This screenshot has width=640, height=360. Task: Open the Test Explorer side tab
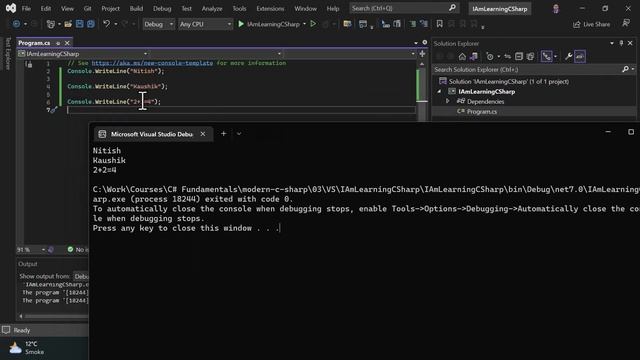point(8,53)
